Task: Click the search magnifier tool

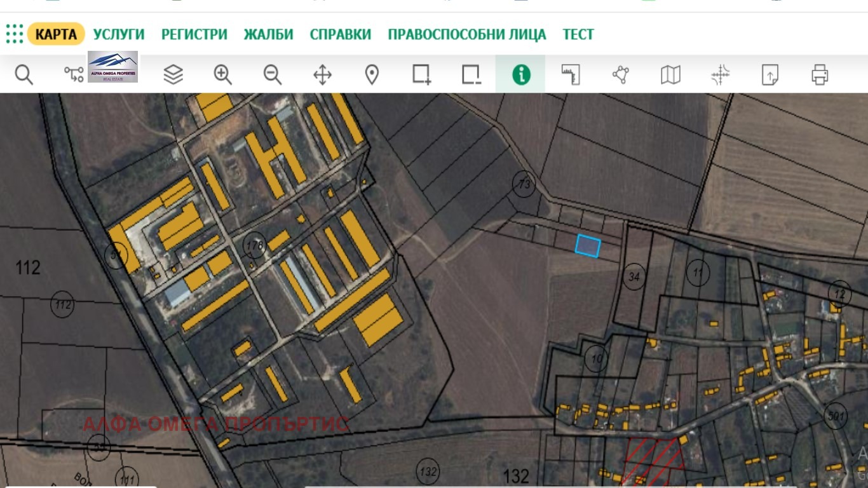Action: coord(24,75)
